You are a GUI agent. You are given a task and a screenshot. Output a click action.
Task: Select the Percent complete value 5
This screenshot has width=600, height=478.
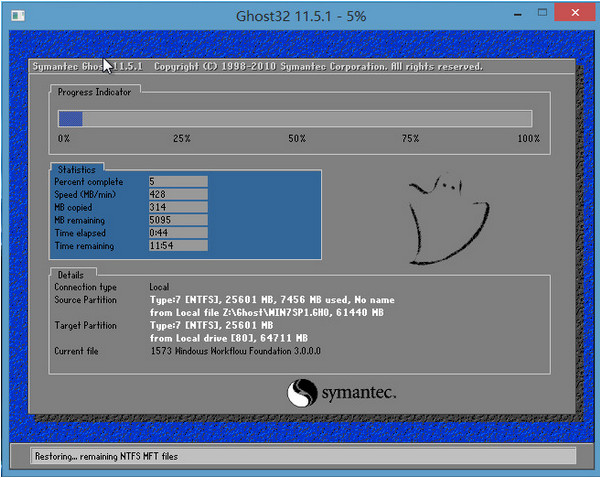178,181
